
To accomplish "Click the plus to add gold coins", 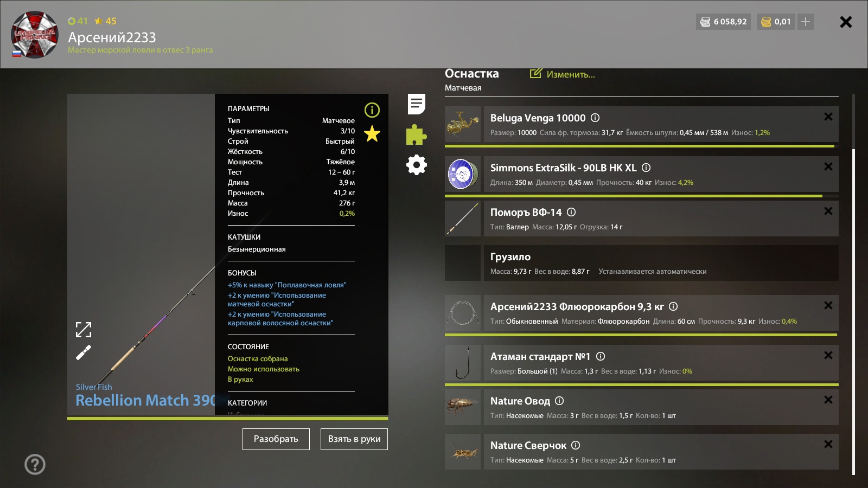I will coord(806,22).
